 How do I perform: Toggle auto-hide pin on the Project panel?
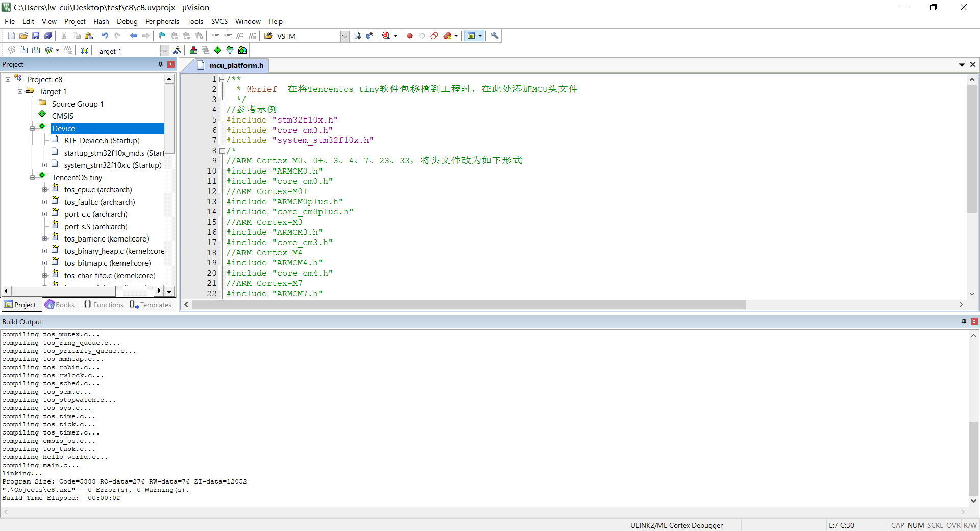click(161, 64)
